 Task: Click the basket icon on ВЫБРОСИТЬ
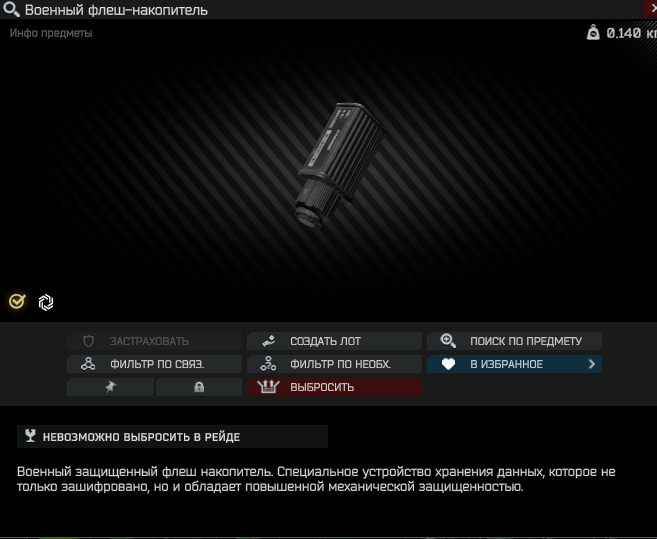tap(268, 387)
